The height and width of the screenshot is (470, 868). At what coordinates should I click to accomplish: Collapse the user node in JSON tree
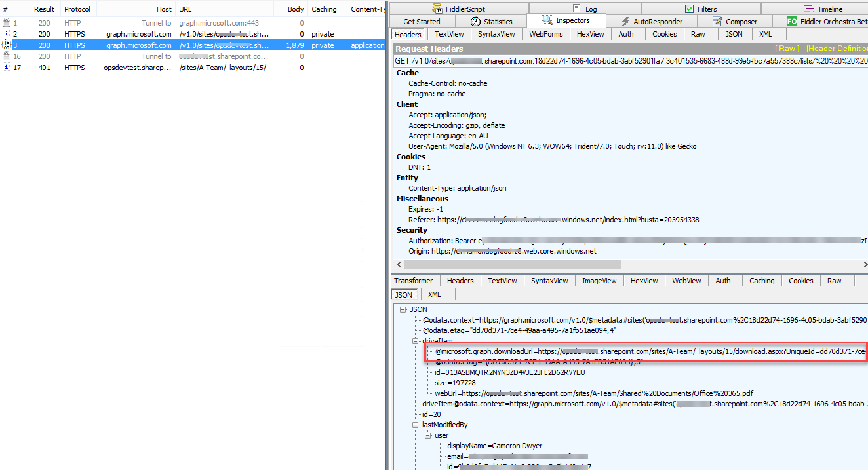click(x=428, y=435)
